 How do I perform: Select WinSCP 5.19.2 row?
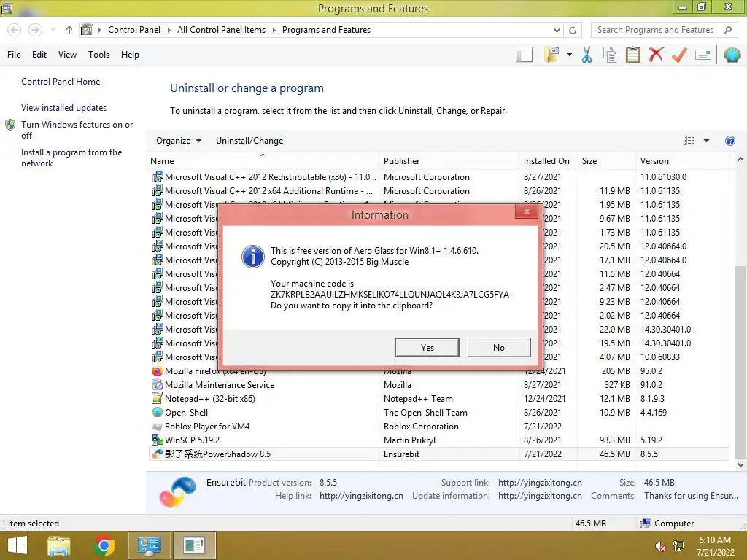click(x=438, y=440)
